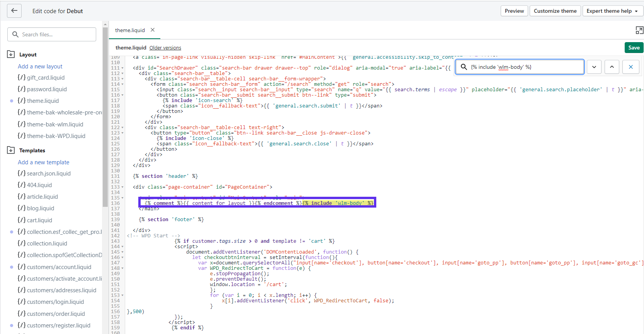Click the WPD Start comment line
Image resolution: width=644 pixels, height=334 pixels.
[x=154, y=235]
